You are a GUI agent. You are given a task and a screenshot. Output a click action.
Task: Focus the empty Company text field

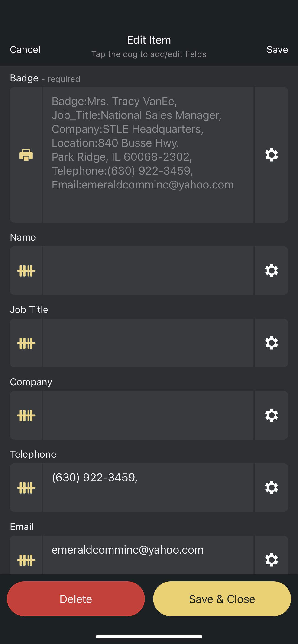coord(148,415)
